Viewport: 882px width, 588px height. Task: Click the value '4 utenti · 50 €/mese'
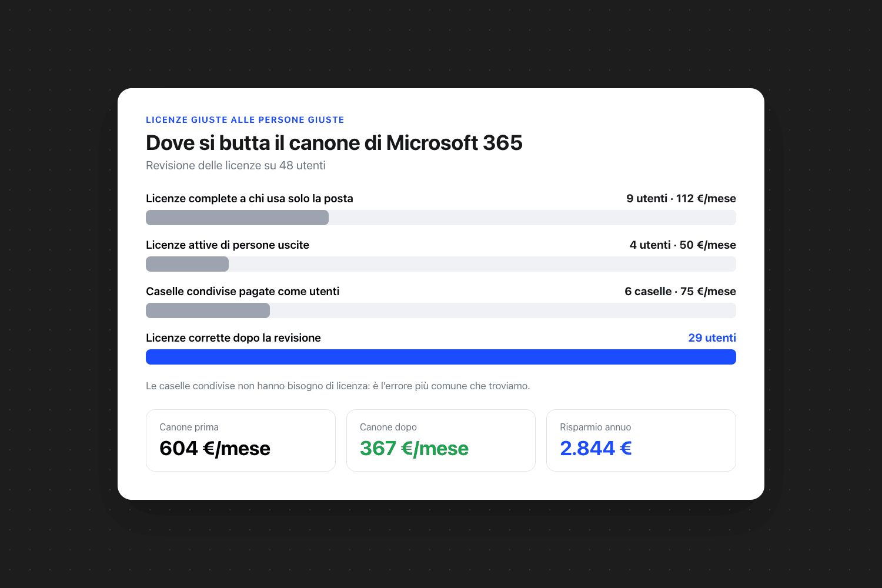click(x=683, y=245)
